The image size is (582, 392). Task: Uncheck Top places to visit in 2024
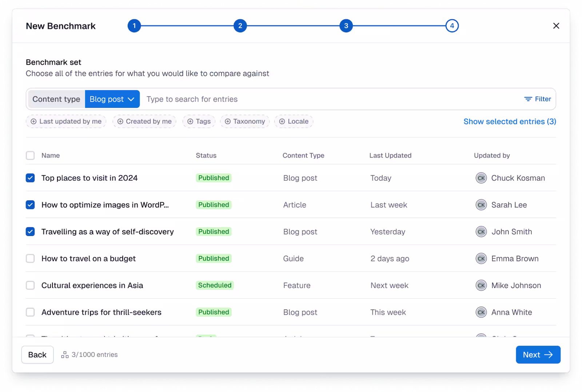click(x=30, y=178)
